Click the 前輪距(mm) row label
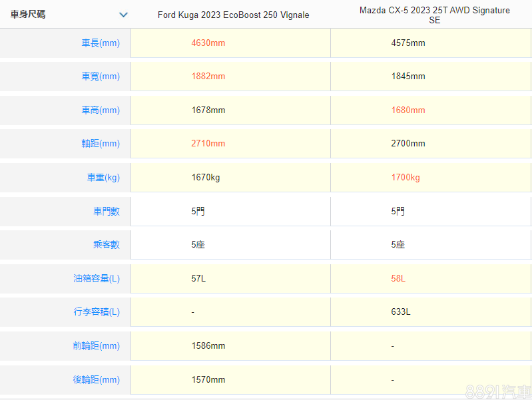This screenshot has width=532, height=400. coord(97,346)
